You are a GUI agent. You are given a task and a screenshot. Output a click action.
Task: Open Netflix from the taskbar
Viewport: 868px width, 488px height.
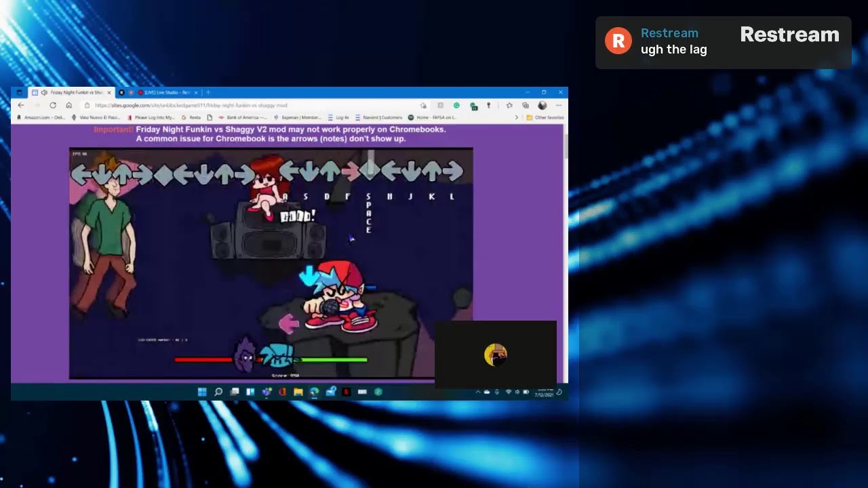click(347, 392)
